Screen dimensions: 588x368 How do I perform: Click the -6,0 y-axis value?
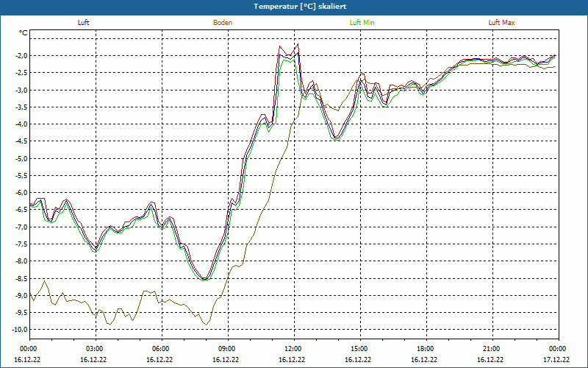click(x=22, y=193)
